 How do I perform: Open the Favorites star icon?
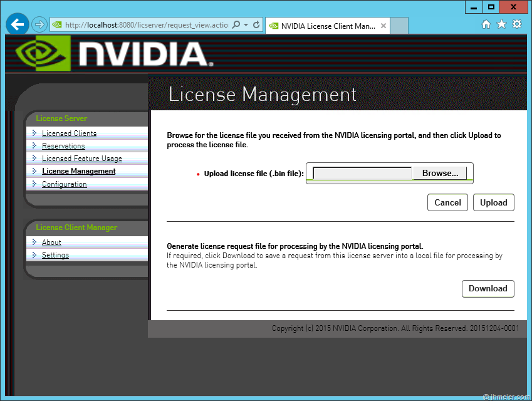point(501,24)
